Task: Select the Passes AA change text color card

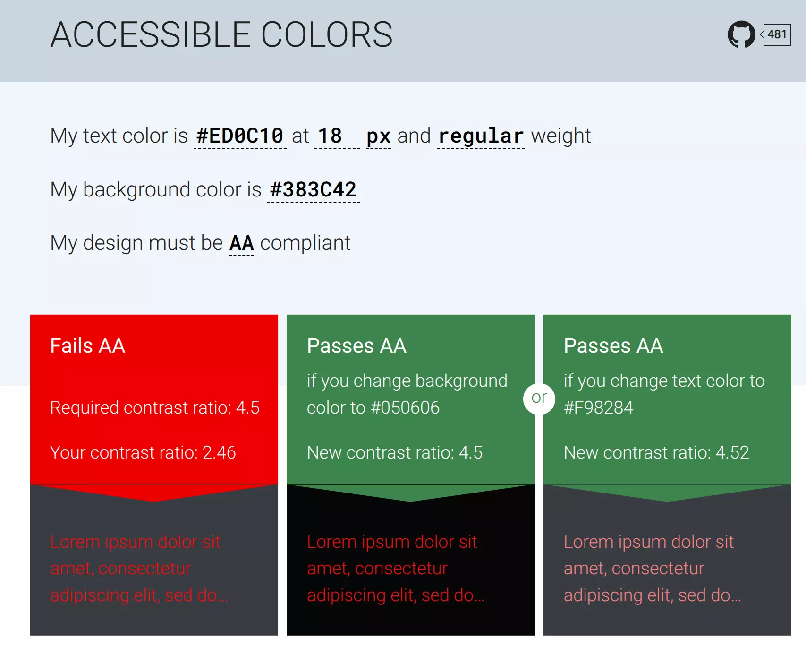Action: 667,399
